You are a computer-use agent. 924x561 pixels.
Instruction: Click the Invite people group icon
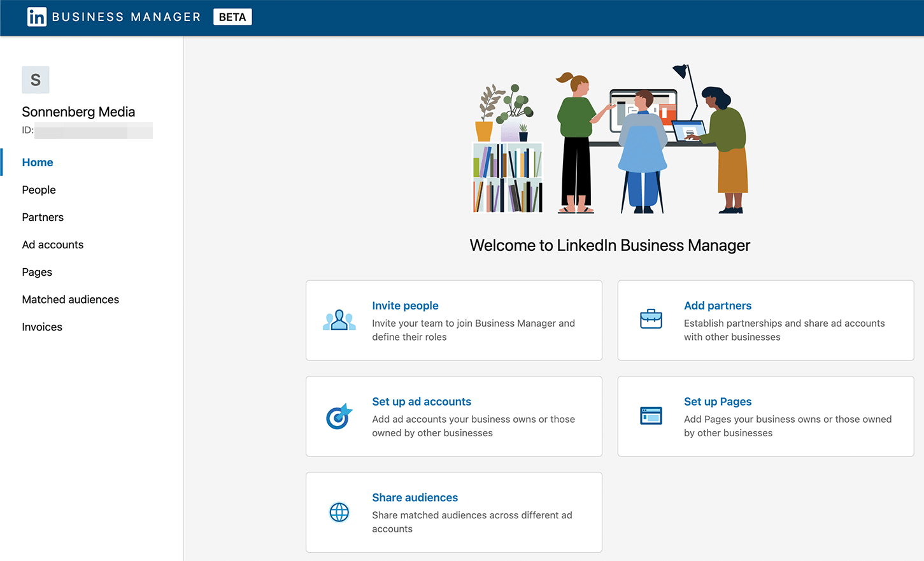(x=339, y=320)
